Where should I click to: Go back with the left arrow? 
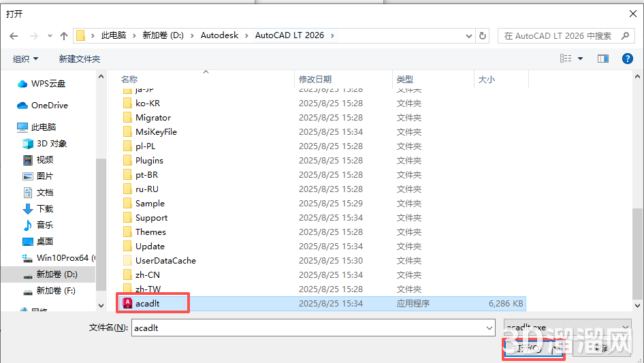coord(14,36)
